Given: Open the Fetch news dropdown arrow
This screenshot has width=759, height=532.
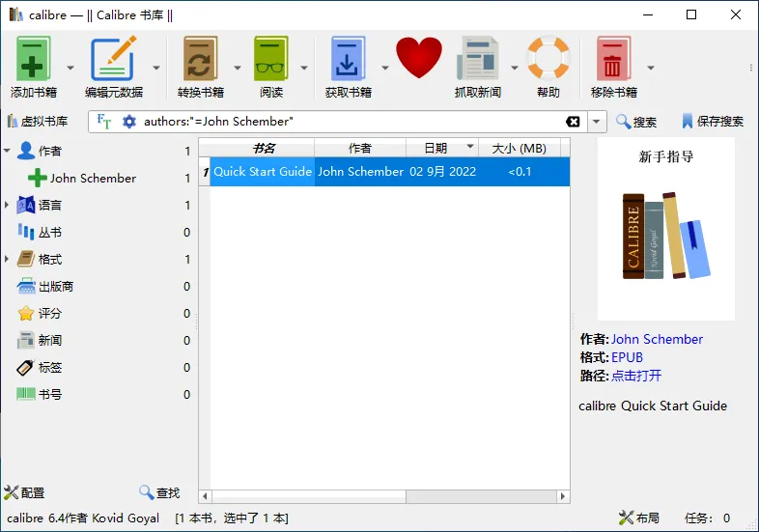Looking at the screenshot, I should pyautogui.click(x=515, y=68).
